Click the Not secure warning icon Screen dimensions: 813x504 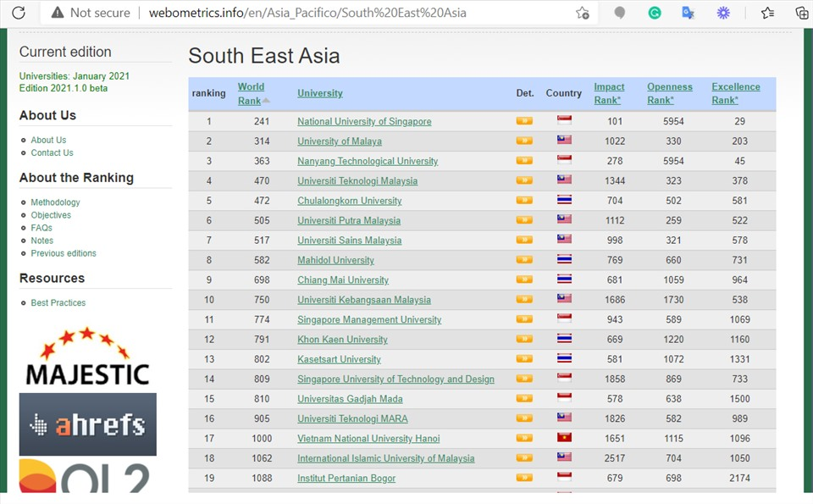coord(58,13)
